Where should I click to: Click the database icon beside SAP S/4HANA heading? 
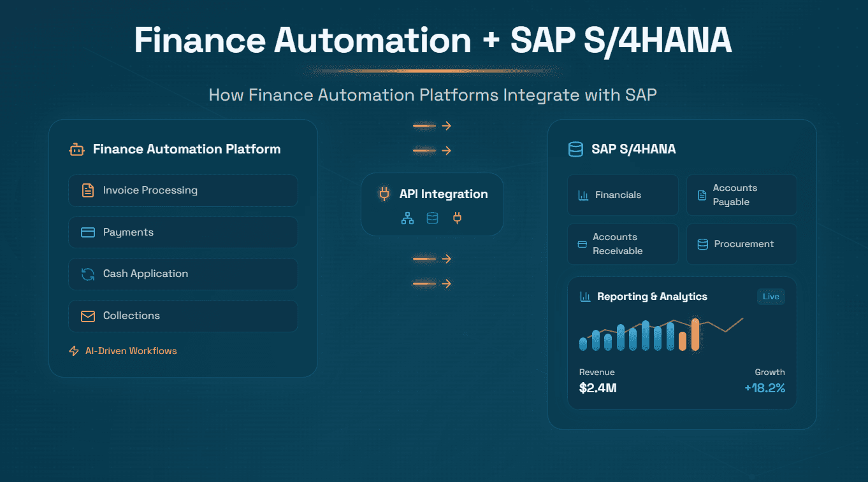coord(575,150)
